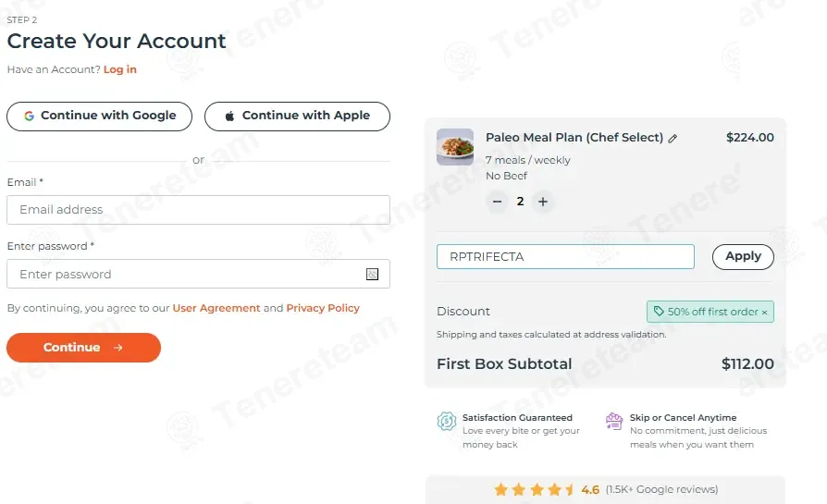Click the orange Continue button

click(x=83, y=348)
